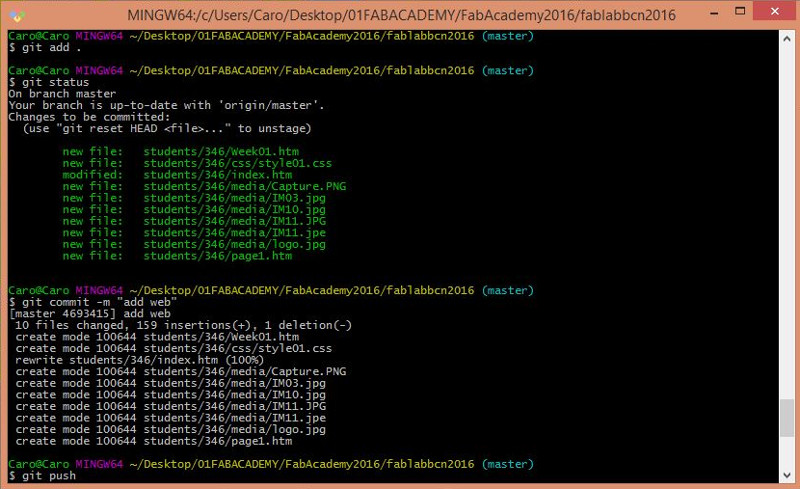
Task: Click the prompt line above 'git status'
Action: (x=271, y=70)
